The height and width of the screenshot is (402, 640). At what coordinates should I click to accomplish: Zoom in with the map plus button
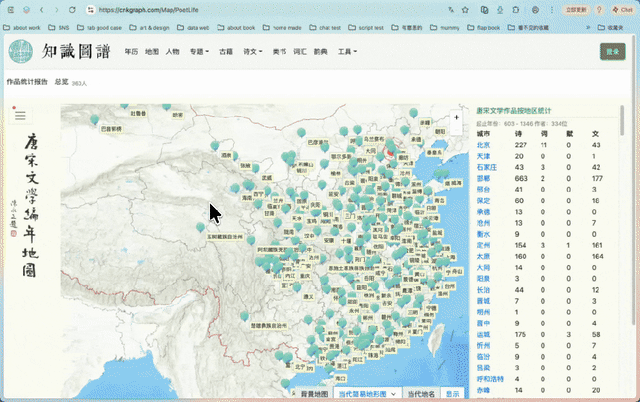(x=456, y=118)
